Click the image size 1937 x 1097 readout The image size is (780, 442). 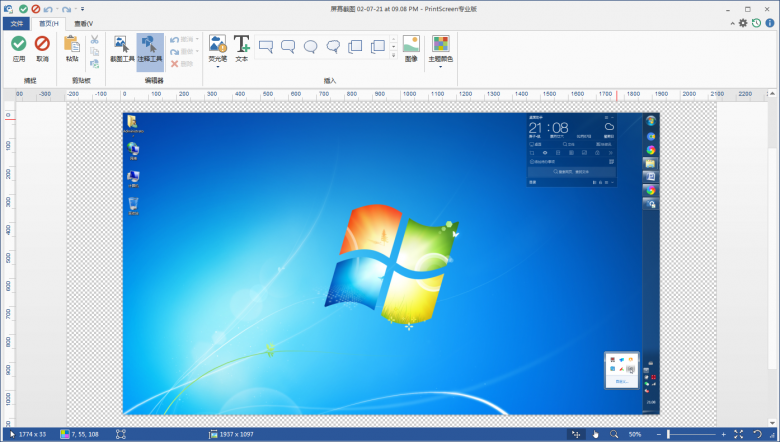pos(232,434)
